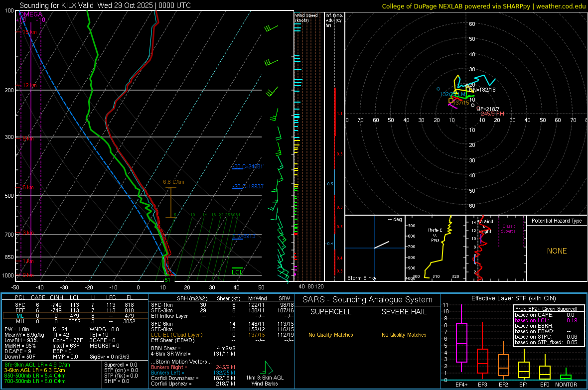
Task: Click the Corfidi Downshear = 182/18 kt line
Action: pyautogui.click(x=193, y=379)
